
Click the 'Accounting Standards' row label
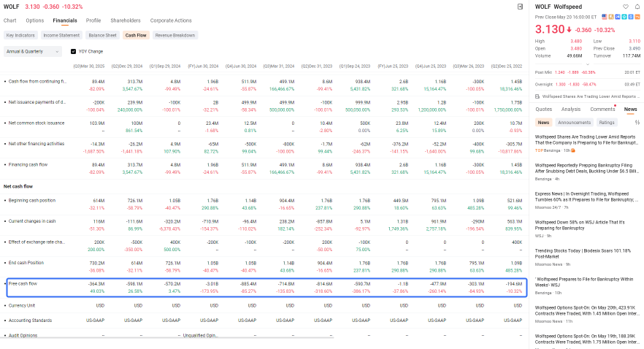pyautogui.click(x=31, y=321)
